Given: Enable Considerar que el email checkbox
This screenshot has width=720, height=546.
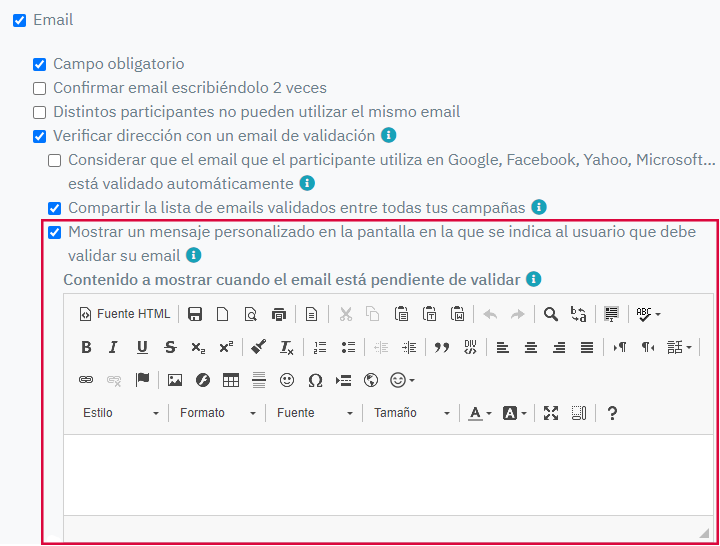Looking at the screenshot, I should (55, 160).
